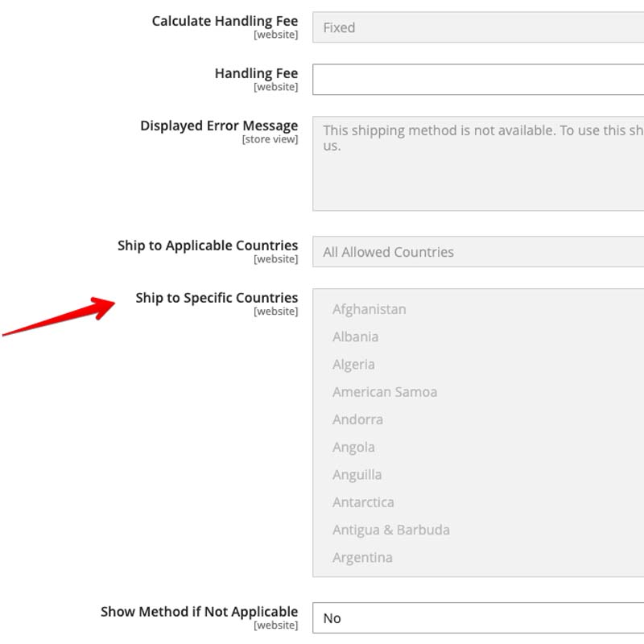Screen dimensions: 644x644
Task: Select Antarctica in the countries list
Action: (x=363, y=502)
